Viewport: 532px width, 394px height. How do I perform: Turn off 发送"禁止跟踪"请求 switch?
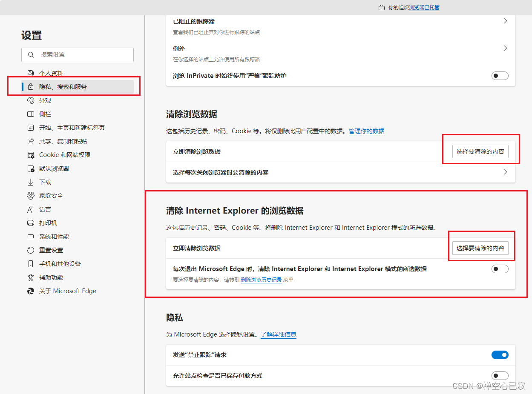[500, 355]
